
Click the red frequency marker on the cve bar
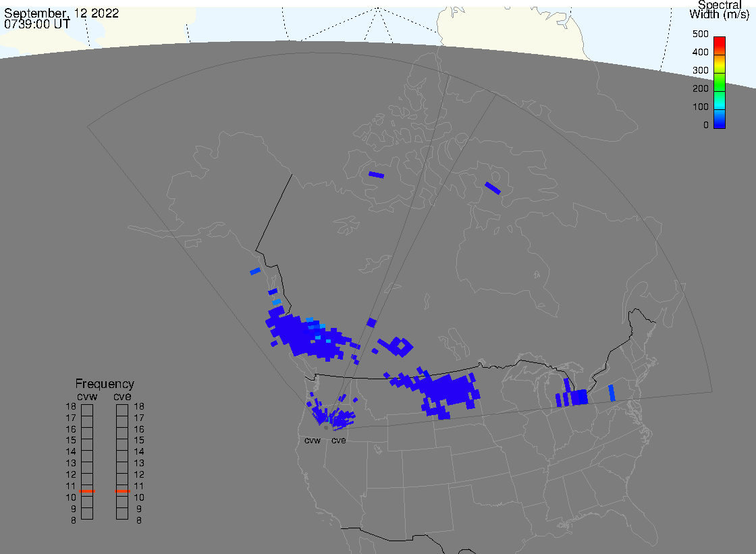coord(122,491)
